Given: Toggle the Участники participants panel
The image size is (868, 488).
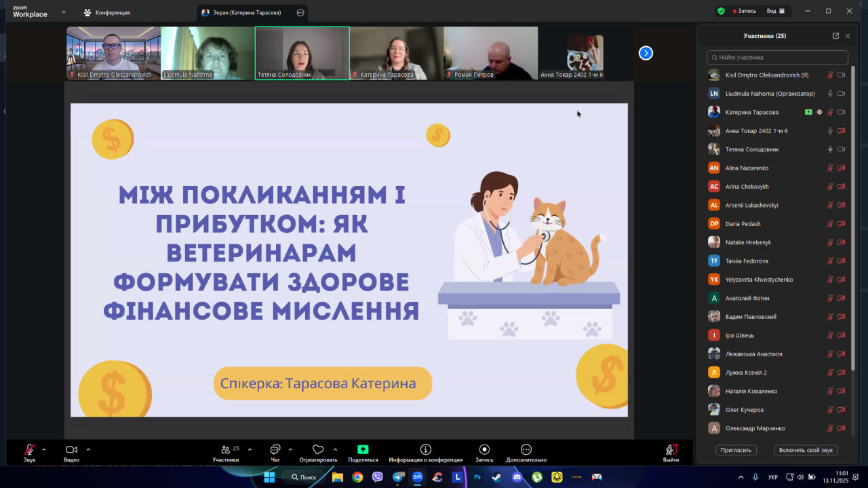Looking at the screenshot, I should click(x=225, y=450).
